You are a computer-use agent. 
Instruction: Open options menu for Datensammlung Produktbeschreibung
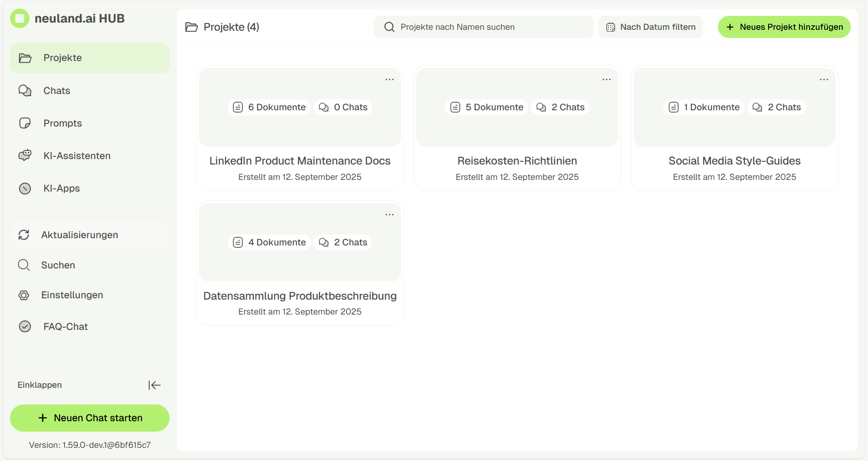[x=389, y=215]
